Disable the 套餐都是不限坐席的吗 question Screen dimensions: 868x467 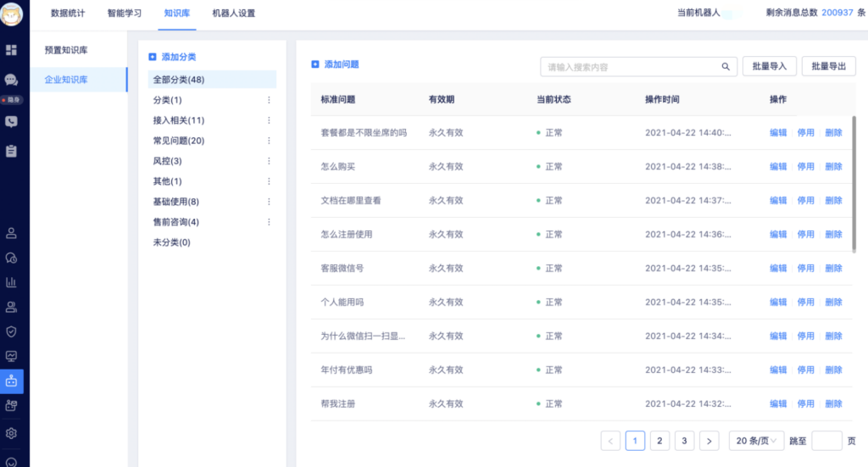[x=805, y=133]
